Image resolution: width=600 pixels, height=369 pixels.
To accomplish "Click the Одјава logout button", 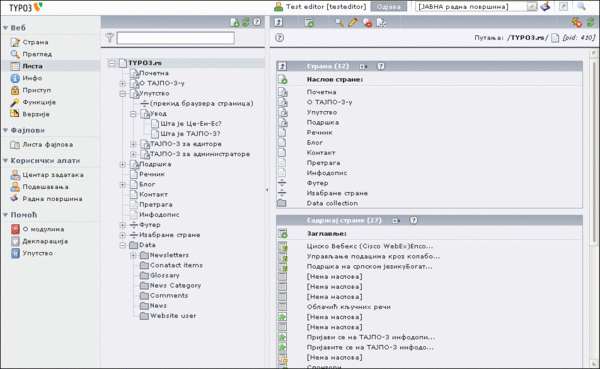I will (x=388, y=7).
